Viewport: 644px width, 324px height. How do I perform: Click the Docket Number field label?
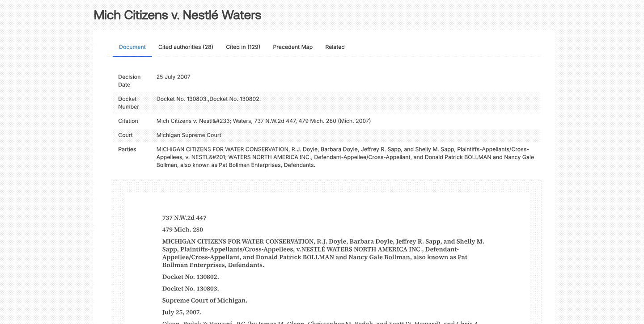[x=129, y=103]
